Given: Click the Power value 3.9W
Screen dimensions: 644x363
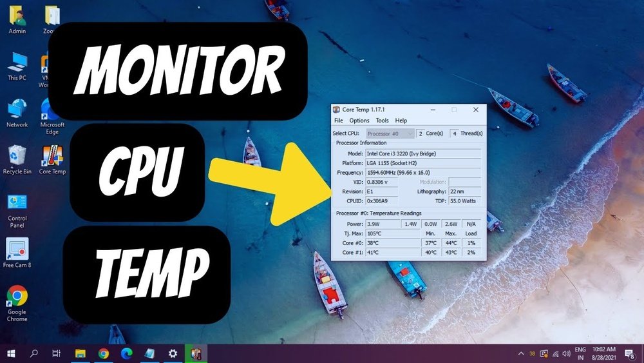Looking at the screenshot, I should [383, 224].
